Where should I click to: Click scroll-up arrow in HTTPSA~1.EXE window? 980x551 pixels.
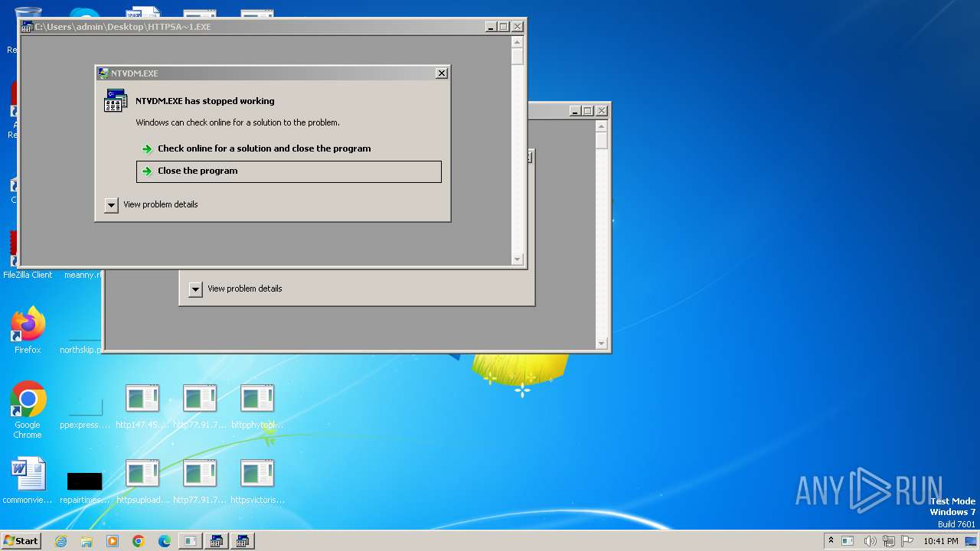(517, 41)
